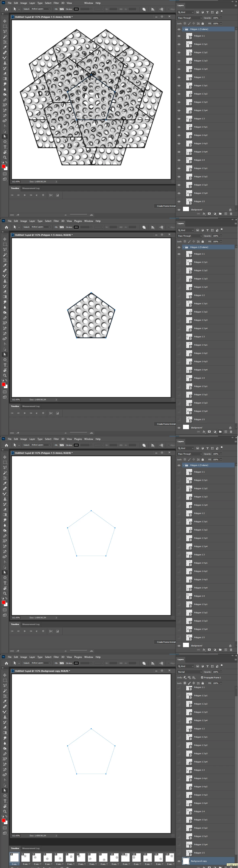Hide Polygon 1 1 layer in the second window
This screenshot has width=238, height=868.
179,254
